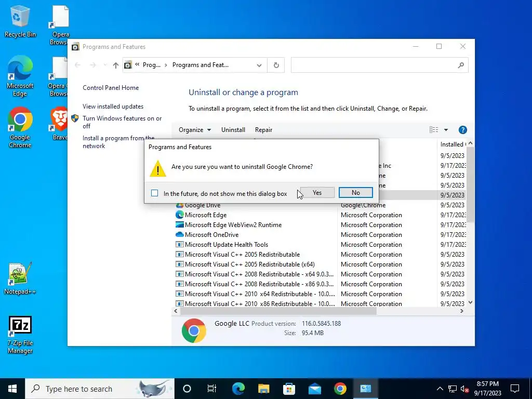Click the back navigation arrow

point(77,65)
